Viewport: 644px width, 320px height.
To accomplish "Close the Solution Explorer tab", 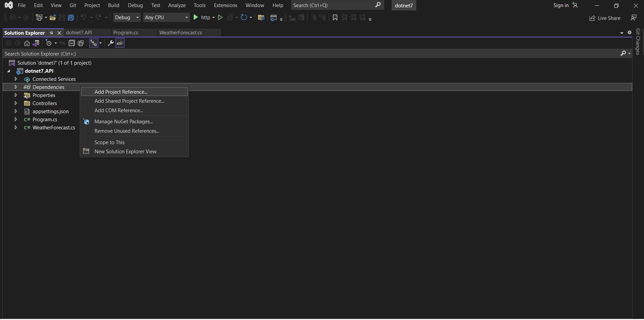I will tap(59, 33).
